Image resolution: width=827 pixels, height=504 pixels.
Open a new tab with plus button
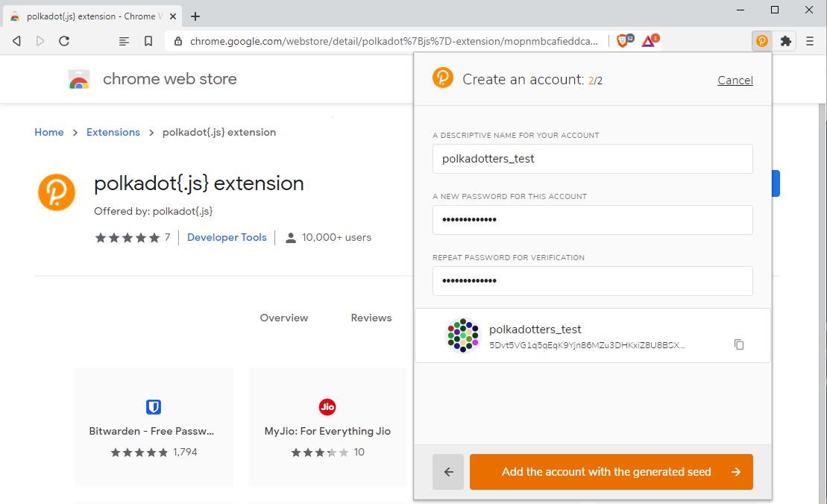pyautogui.click(x=195, y=16)
